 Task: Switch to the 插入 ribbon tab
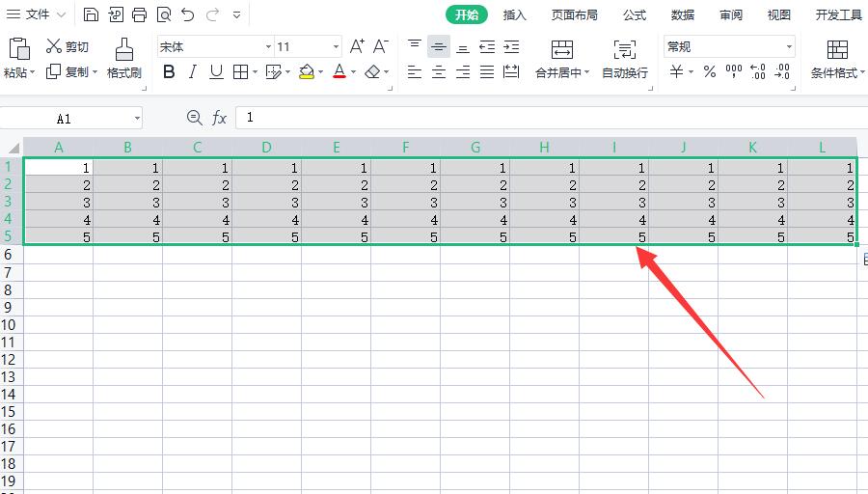[x=514, y=14]
